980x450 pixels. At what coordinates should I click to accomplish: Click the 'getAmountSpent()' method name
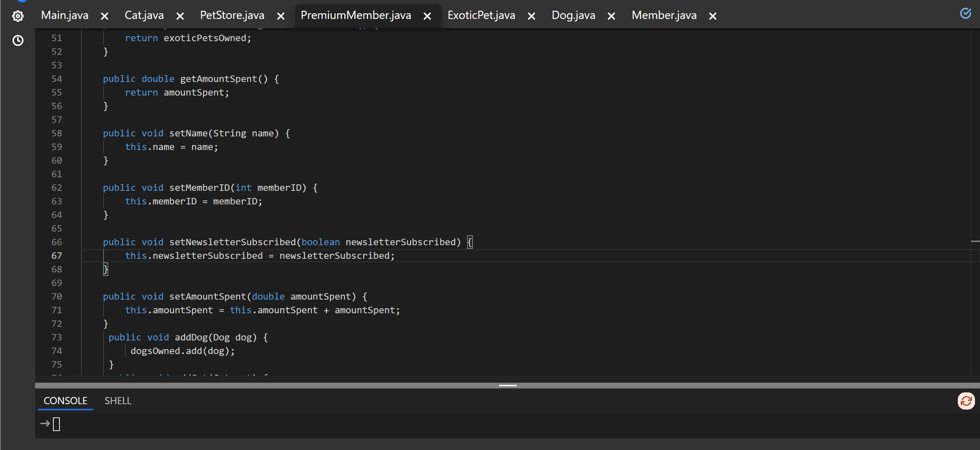pos(224,79)
